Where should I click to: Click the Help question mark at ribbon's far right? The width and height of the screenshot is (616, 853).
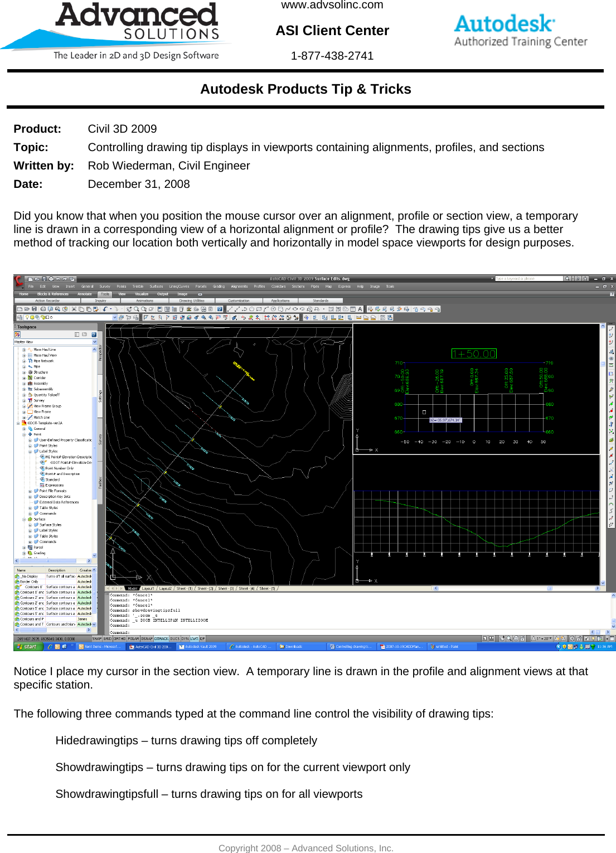pos(611,294)
